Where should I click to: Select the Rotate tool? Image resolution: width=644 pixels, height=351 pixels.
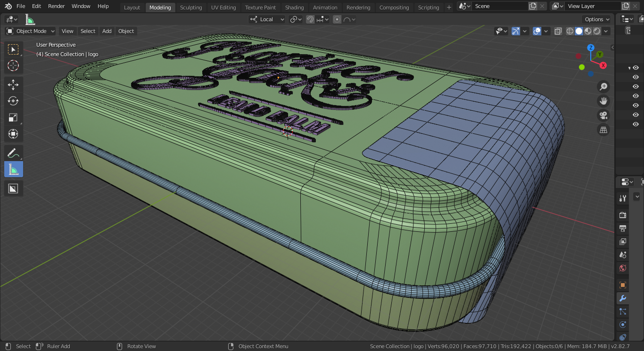point(13,101)
